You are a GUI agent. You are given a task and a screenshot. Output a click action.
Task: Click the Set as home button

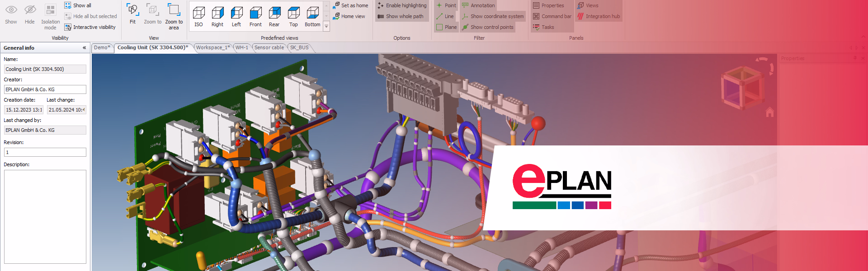350,5
